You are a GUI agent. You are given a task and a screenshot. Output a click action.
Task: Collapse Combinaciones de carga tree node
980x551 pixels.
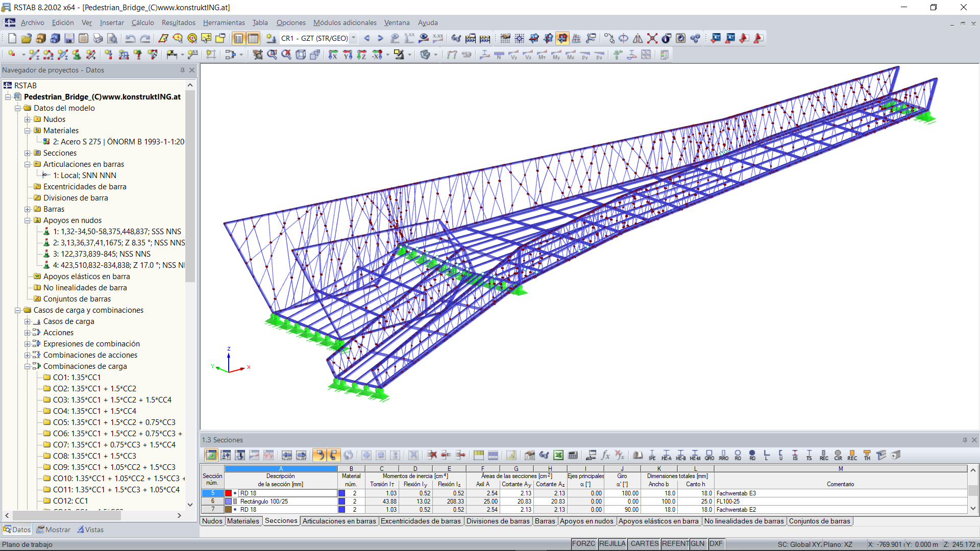28,366
